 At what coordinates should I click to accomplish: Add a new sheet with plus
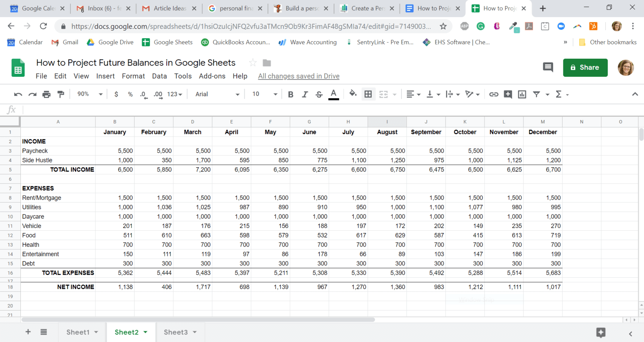(28, 332)
